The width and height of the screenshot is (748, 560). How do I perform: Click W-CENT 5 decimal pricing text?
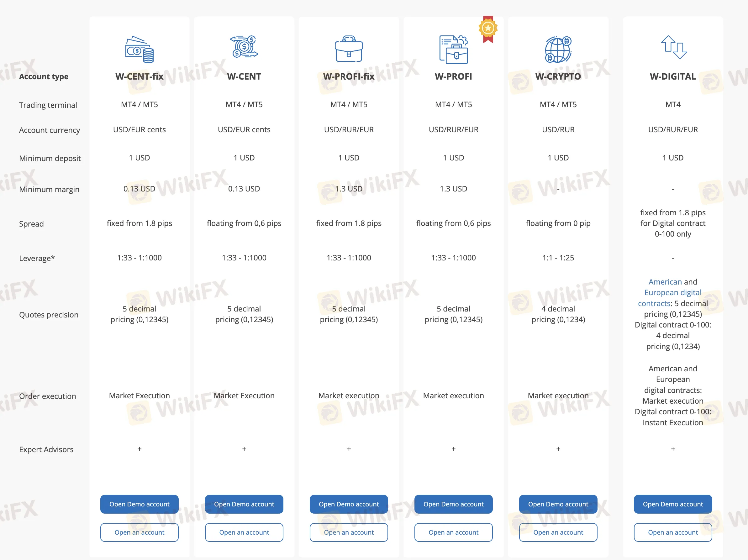(244, 314)
